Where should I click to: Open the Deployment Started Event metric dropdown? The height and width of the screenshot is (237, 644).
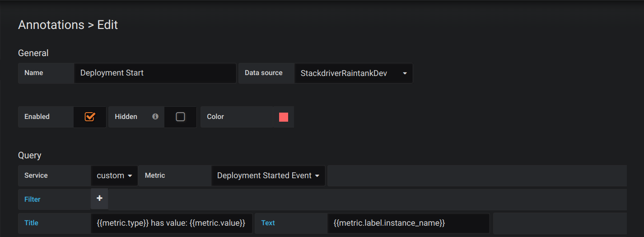tap(268, 175)
